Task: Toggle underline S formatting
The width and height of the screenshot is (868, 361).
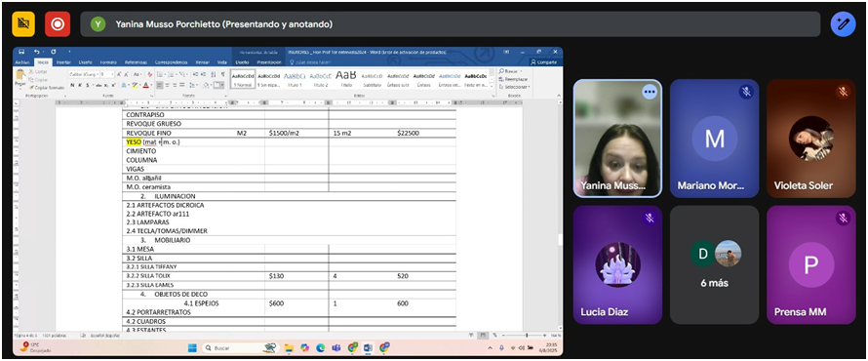Action: (x=88, y=85)
